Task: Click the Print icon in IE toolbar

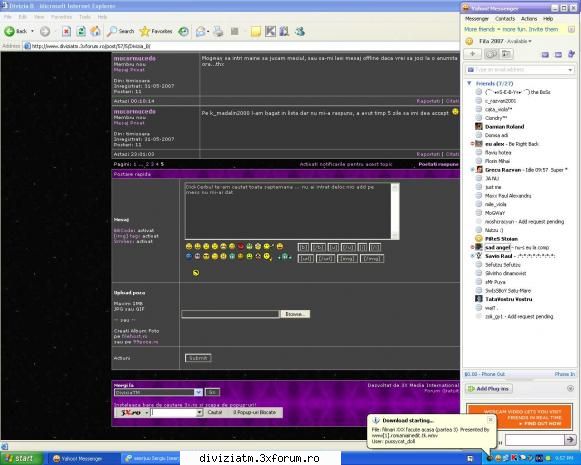Action: click(218, 31)
